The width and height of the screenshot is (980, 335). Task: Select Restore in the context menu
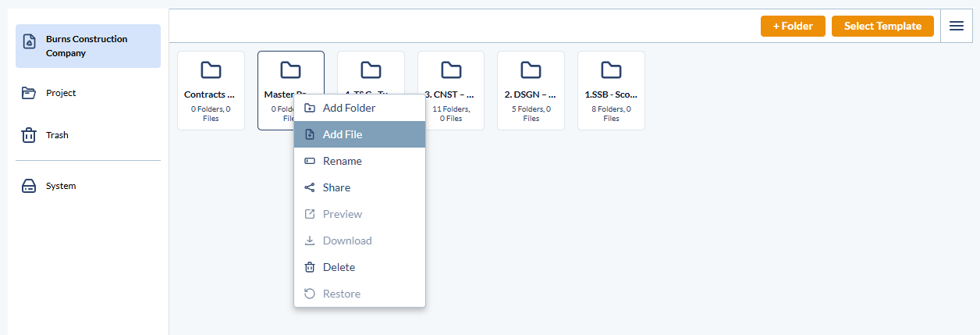pos(342,294)
